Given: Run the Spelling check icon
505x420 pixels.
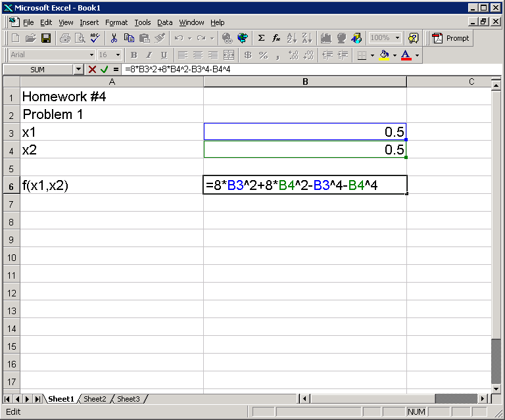Looking at the screenshot, I should click(x=95, y=38).
